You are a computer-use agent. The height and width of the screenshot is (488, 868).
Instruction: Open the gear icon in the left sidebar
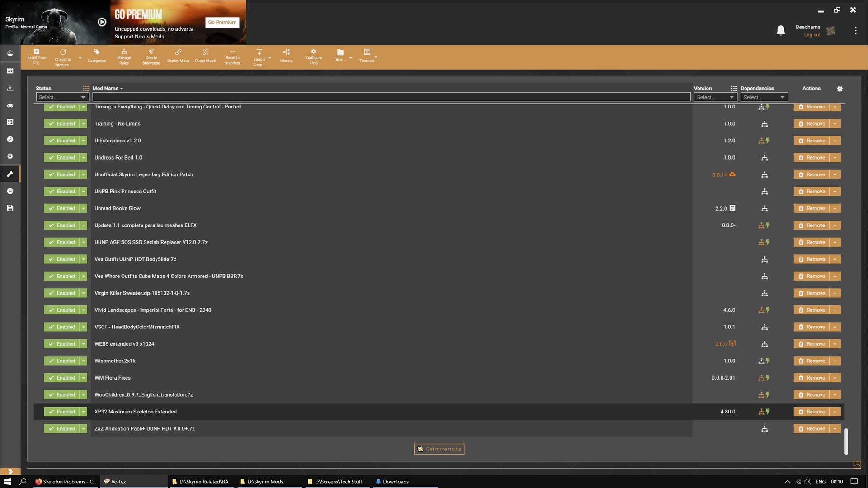click(x=10, y=156)
